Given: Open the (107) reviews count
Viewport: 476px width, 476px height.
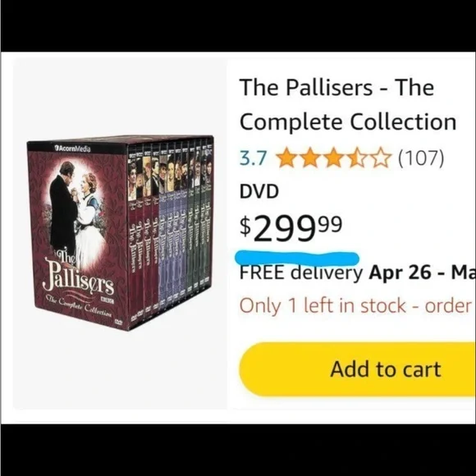Looking at the screenshot, I should [x=421, y=158].
